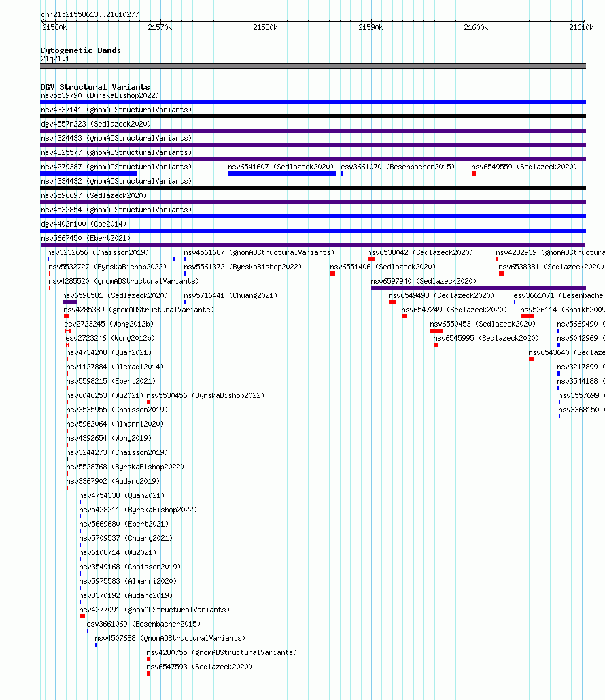Click nsv4734208 (Quan2021) label
The height and width of the screenshot is (700, 605).
108,352
